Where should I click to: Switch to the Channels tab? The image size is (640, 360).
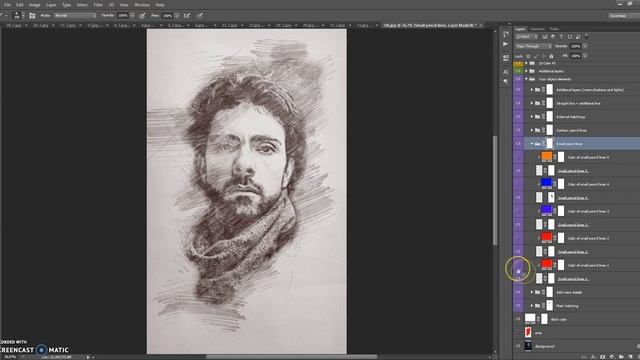coord(537,29)
